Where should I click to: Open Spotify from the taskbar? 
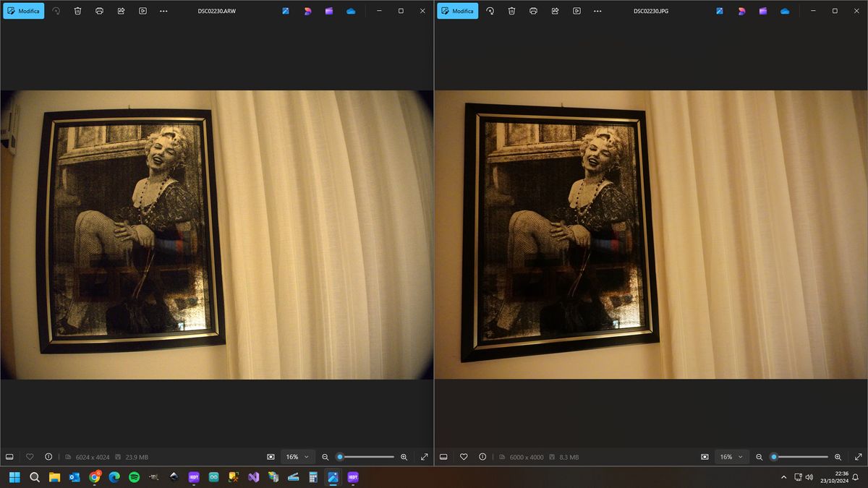pyautogui.click(x=134, y=477)
